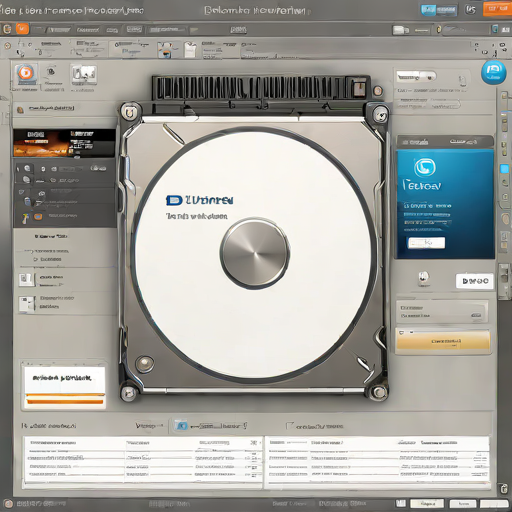This screenshot has height=512, width=512.
Task: Click the white button below the blue panel
Action: (x=474, y=281)
